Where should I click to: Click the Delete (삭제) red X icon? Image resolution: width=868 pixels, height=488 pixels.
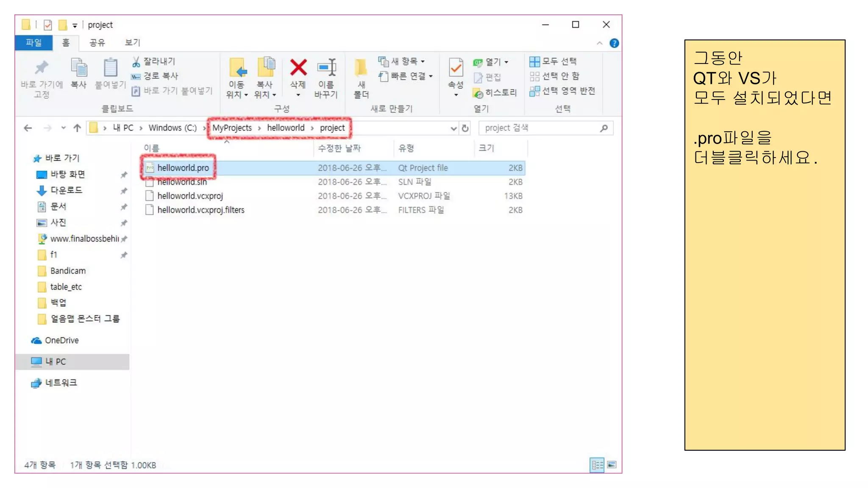point(298,68)
